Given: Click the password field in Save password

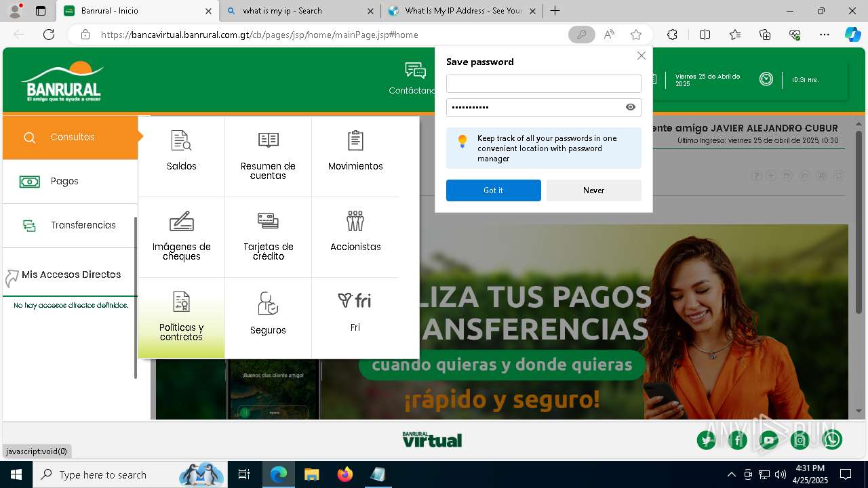Looking at the screenshot, I should point(535,107).
